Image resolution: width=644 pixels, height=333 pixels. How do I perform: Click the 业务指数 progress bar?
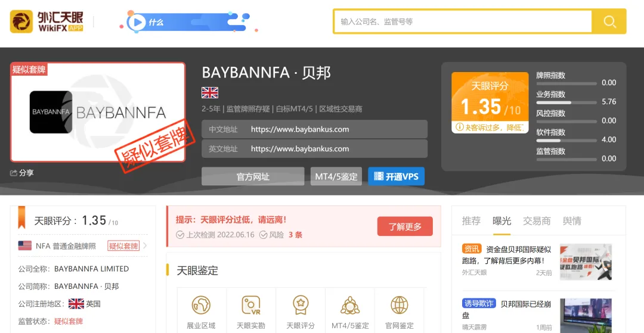pos(566,102)
